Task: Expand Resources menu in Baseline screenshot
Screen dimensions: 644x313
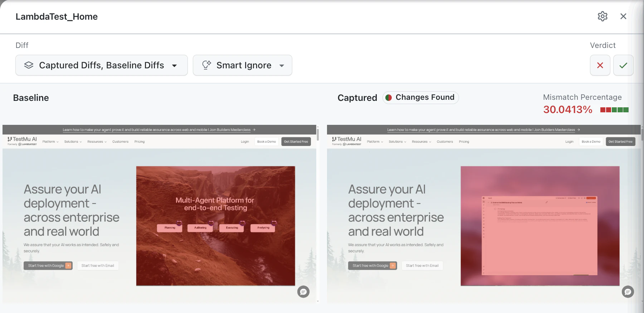Action: click(97, 142)
